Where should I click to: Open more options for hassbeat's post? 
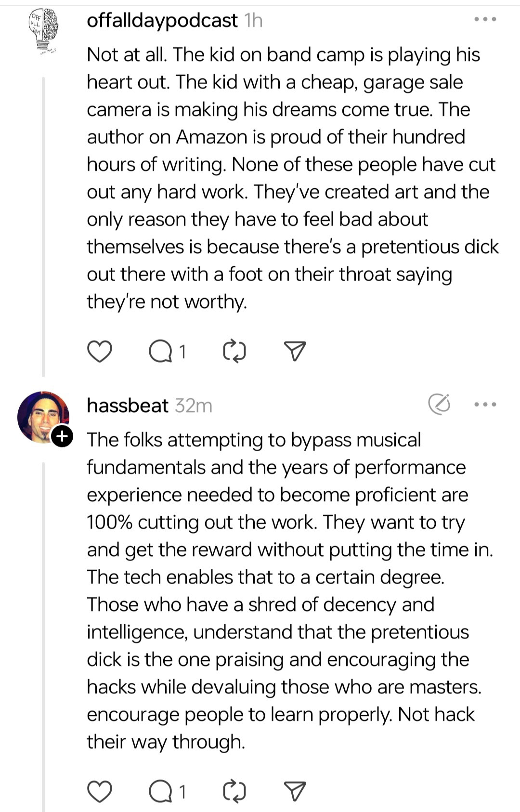(485, 405)
